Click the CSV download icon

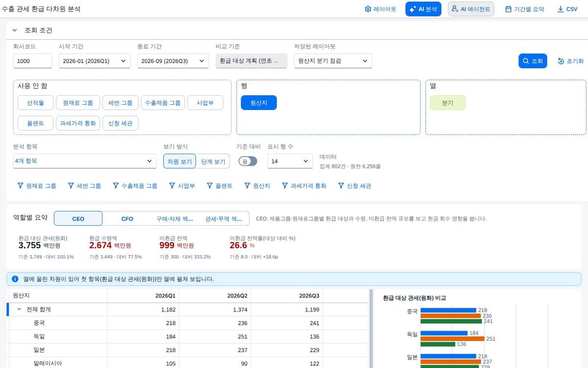(x=561, y=9)
